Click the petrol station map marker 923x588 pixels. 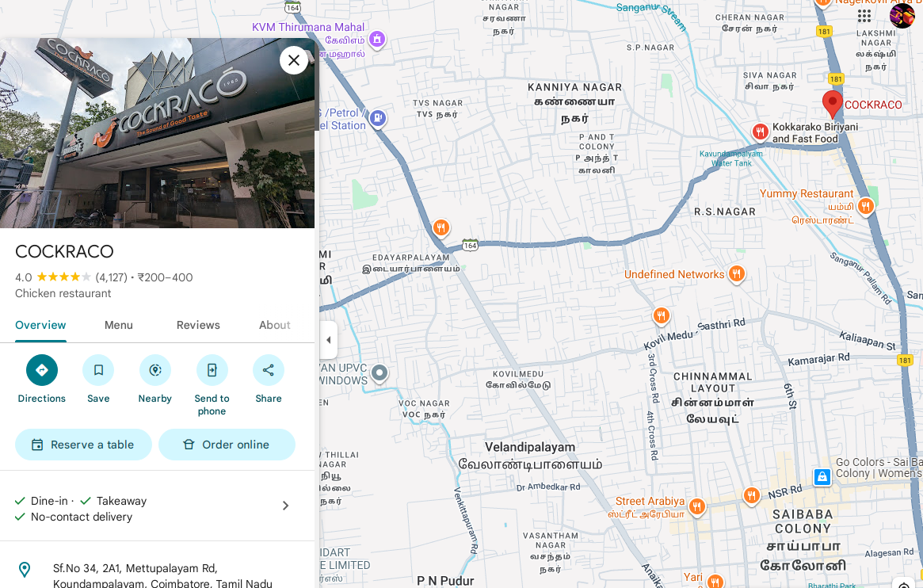pyautogui.click(x=378, y=118)
